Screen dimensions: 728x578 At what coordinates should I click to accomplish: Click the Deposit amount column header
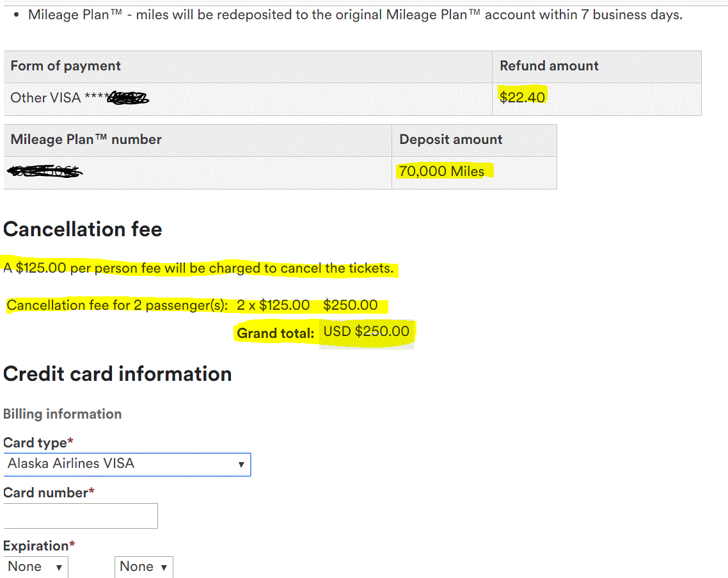450,140
